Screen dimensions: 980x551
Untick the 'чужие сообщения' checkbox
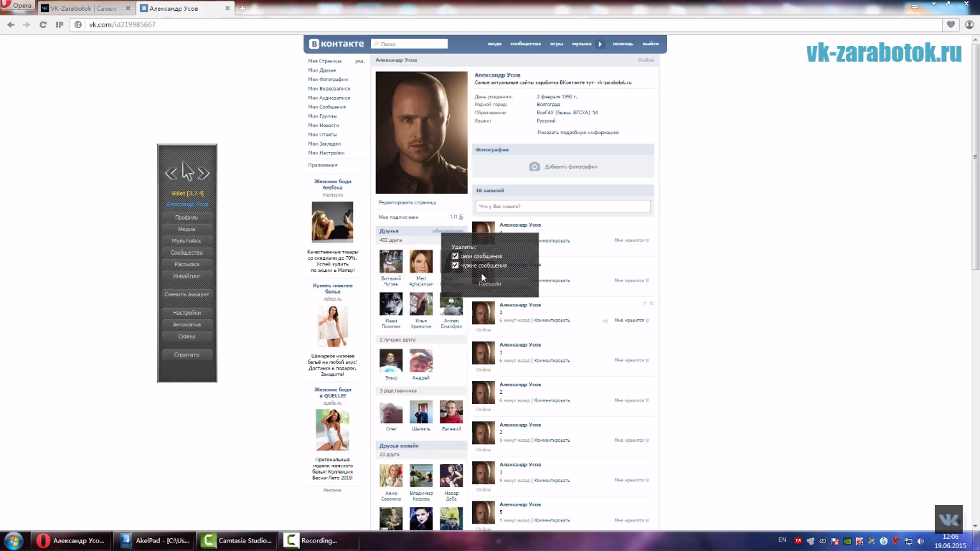(455, 265)
